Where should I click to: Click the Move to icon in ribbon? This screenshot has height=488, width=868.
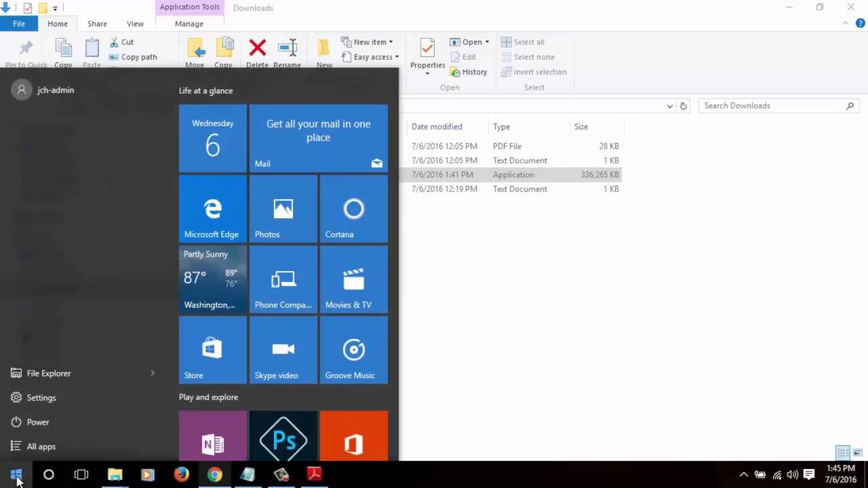tap(195, 48)
